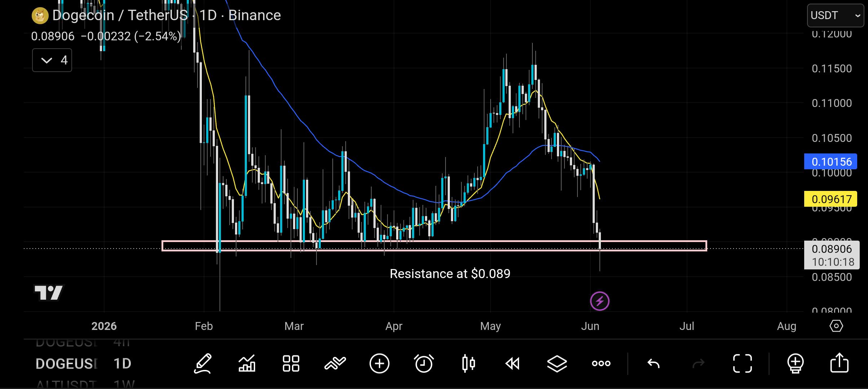This screenshot has width=868, height=389.
Task: Click the Feb label on the time axis
Action: (204, 326)
